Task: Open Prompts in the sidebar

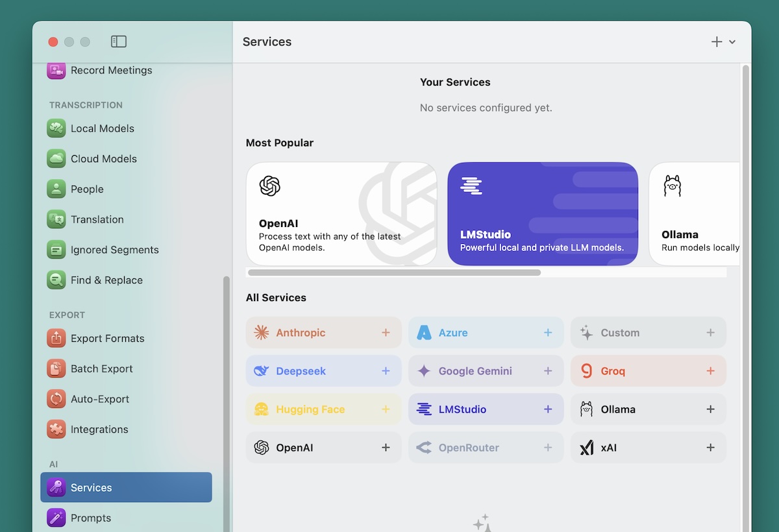Action: pyautogui.click(x=126, y=518)
